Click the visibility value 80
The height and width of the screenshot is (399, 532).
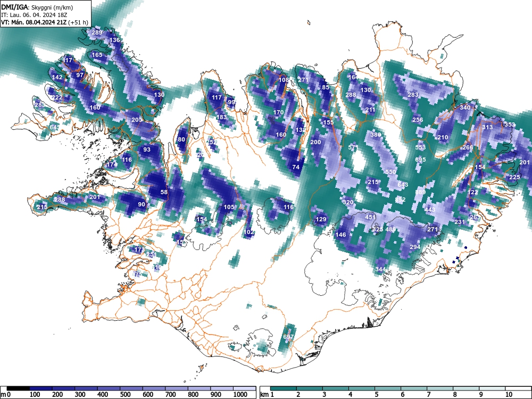tap(181, 139)
